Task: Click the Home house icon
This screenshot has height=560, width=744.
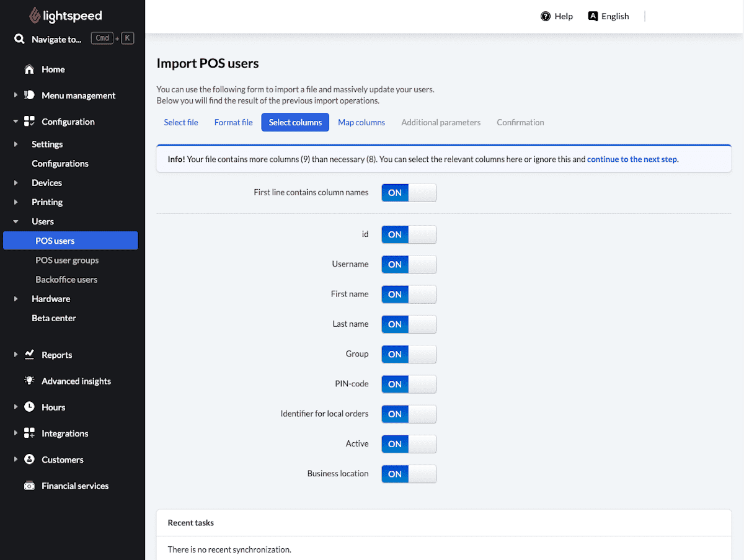Action: pos(29,69)
